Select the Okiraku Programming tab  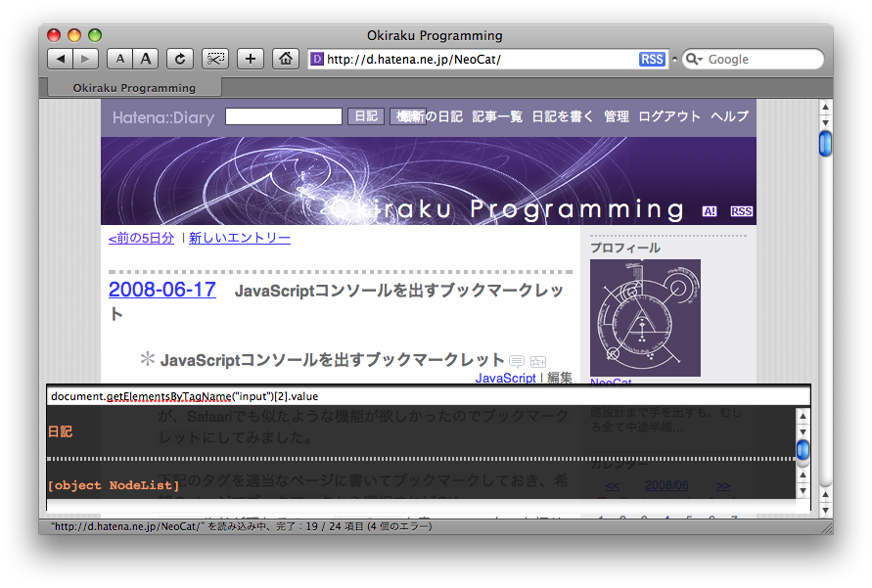click(x=134, y=86)
